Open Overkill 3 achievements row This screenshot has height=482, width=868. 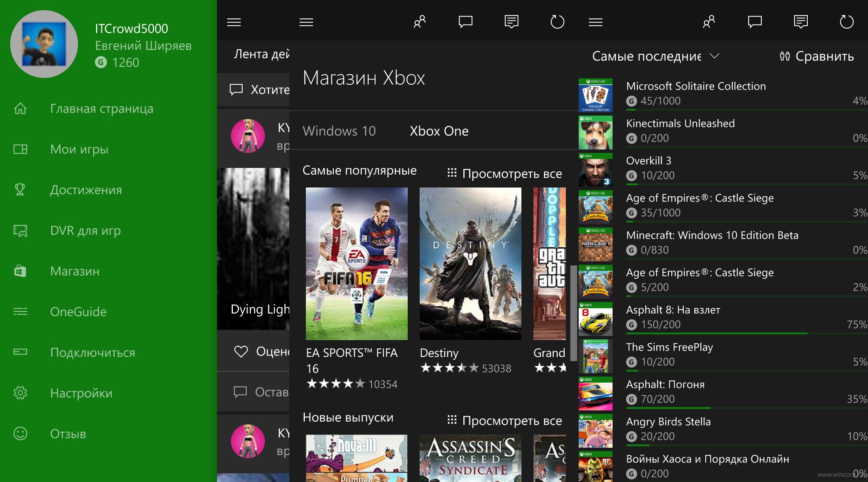723,169
